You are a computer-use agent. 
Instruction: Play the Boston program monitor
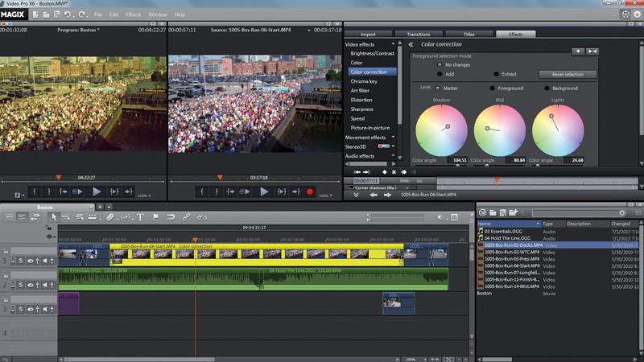(97, 191)
